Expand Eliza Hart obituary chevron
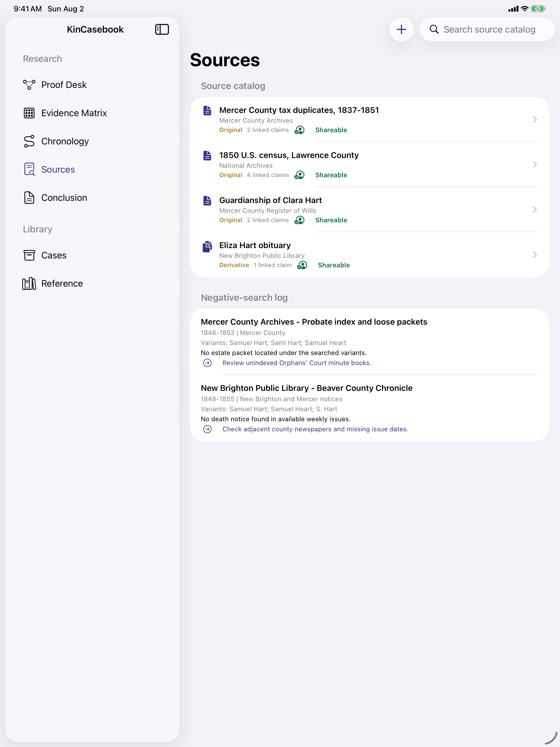This screenshot has width=560, height=747. [535, 255]
